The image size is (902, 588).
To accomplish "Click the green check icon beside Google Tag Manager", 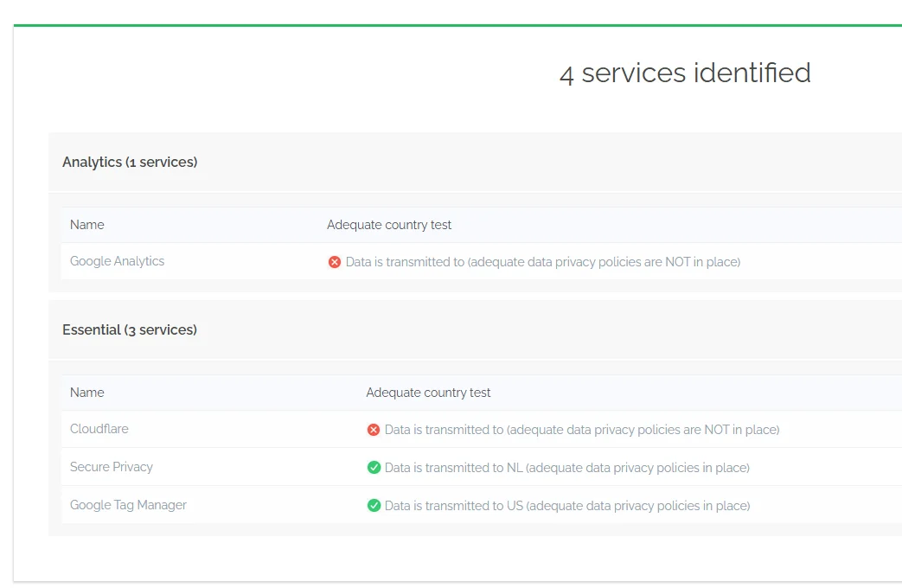I will point(374,505).
